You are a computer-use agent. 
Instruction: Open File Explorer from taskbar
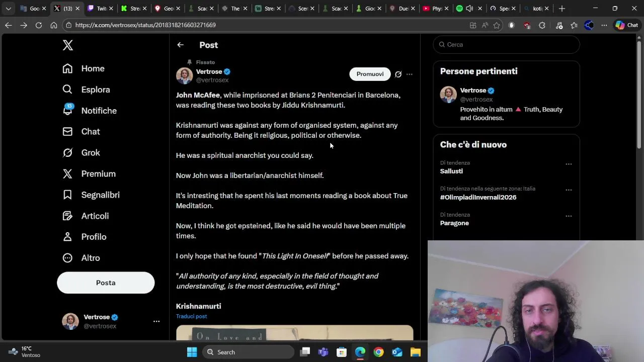pos(416,352)
